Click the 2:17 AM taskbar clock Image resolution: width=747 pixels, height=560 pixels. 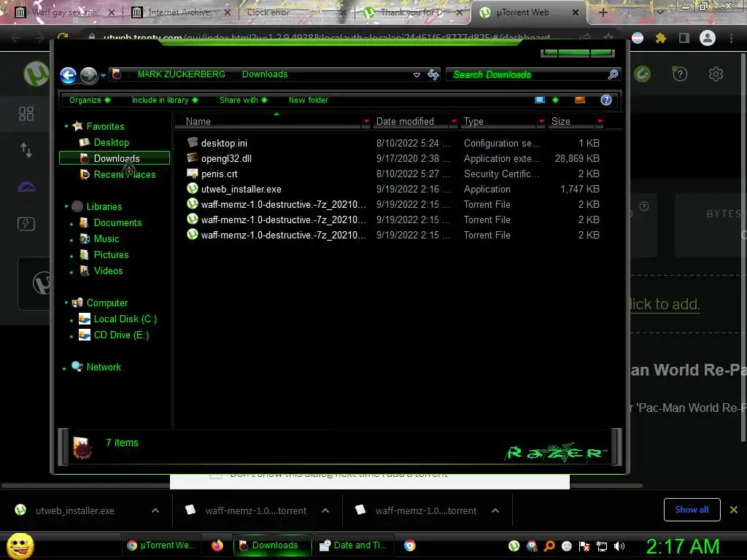[x=683, y=546]
